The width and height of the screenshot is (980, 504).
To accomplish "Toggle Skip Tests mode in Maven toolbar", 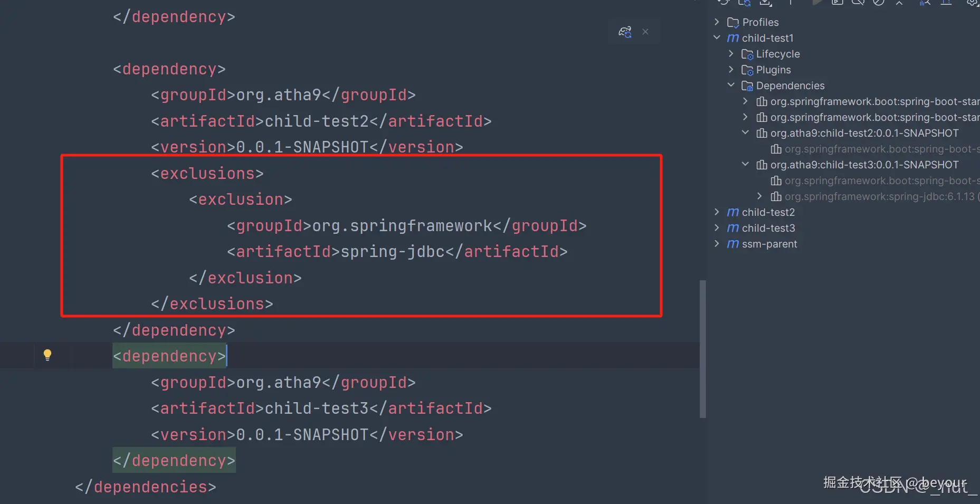I will tap(878, 2).
